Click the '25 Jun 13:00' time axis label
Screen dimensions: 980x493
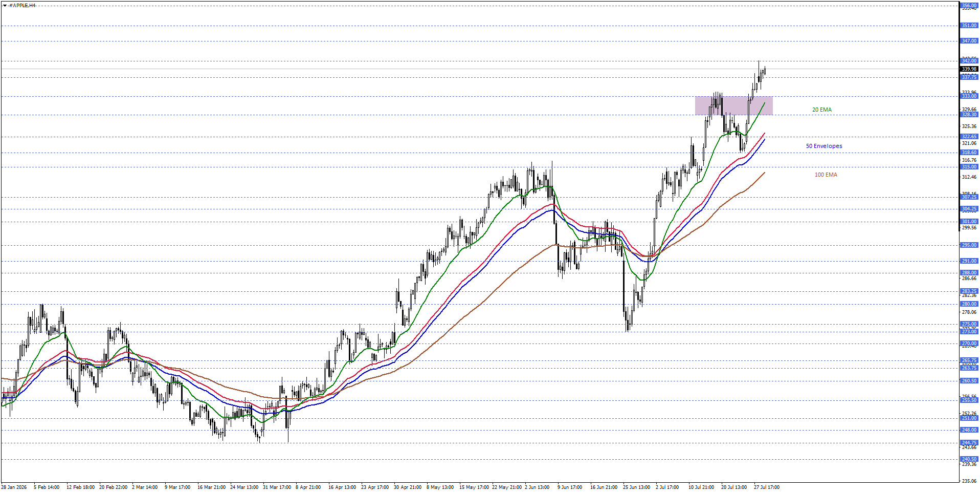click(636, 487)
